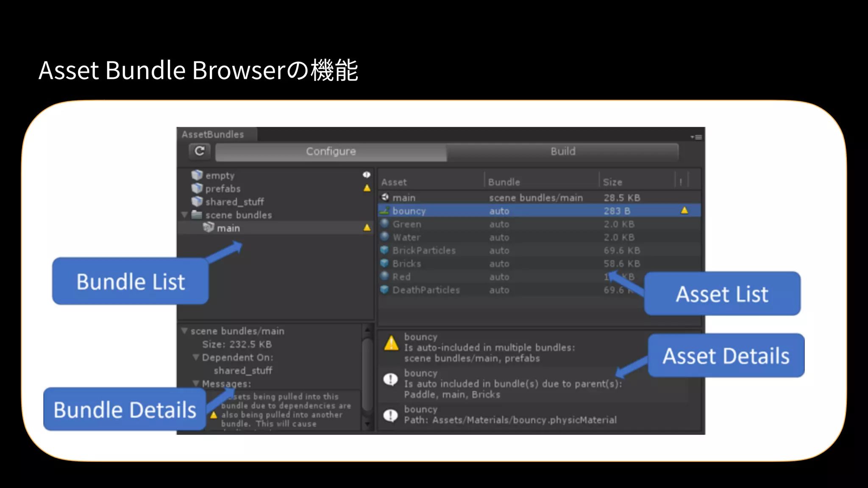Collapse the scene bundles tree folder
This screenshot has height=488, width=868.
click(x=184, y=215)
